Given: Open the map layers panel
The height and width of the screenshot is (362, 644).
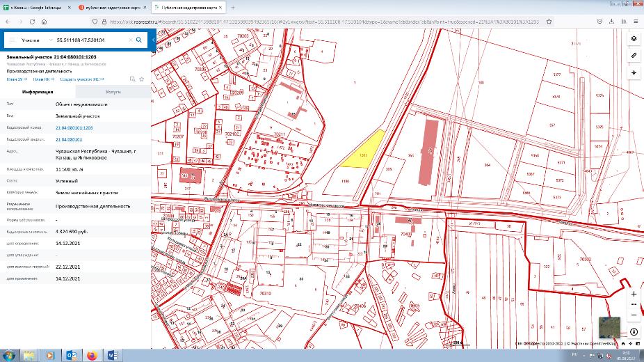Looking at the screenshot, I should [x=634, y=39].
